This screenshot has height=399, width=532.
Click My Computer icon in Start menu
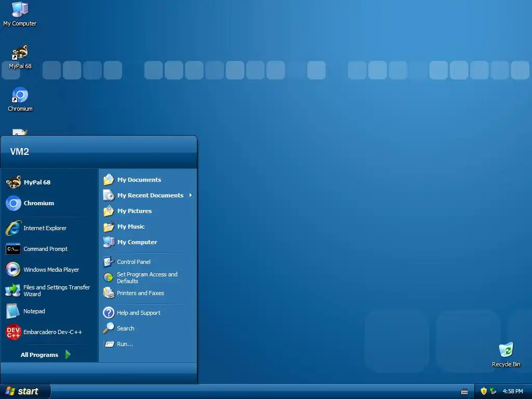109,242
